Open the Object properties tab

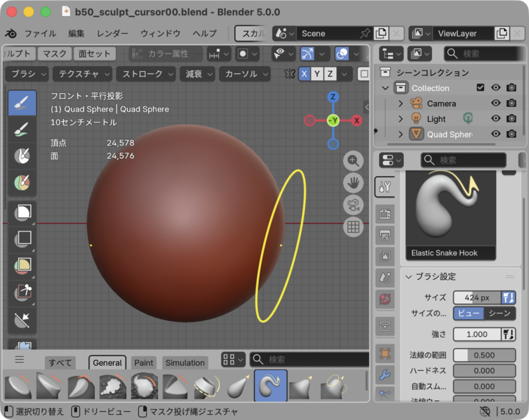385,353
